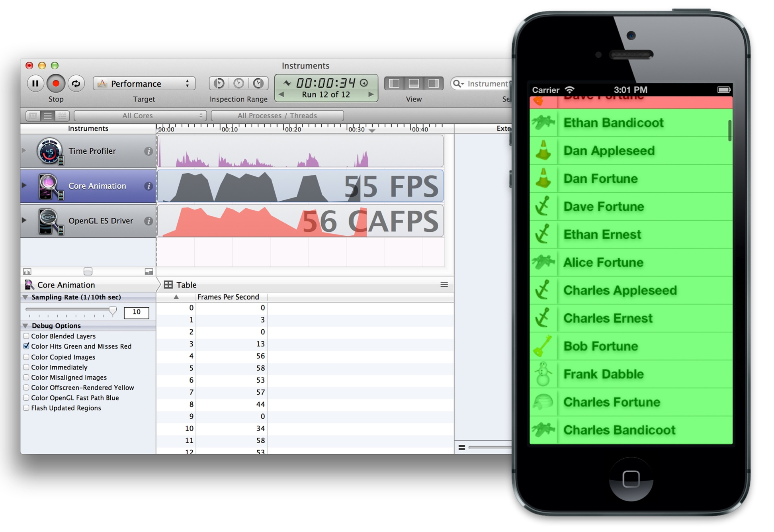Click the Core Animation 55 FPS track
774x532 pixels.
tap(300, 186)
